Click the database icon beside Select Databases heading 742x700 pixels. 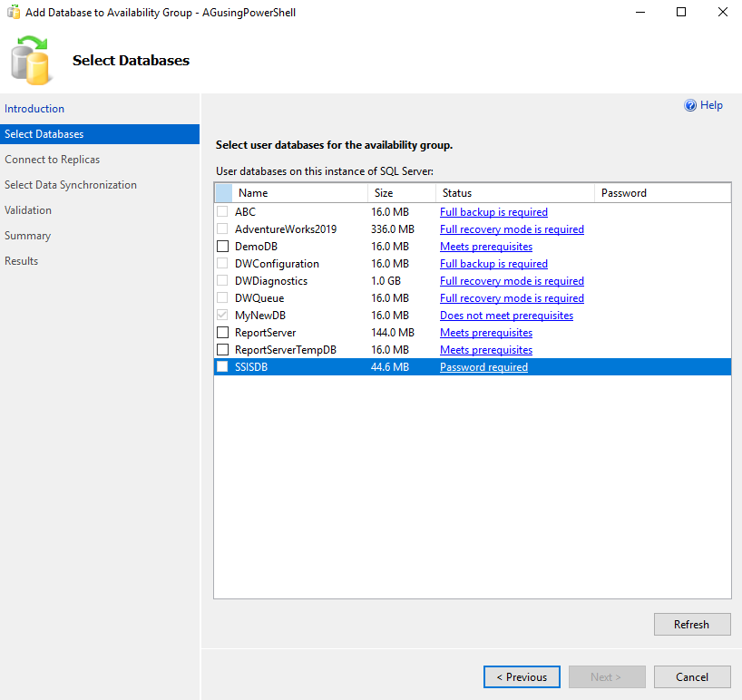(31, 60)
